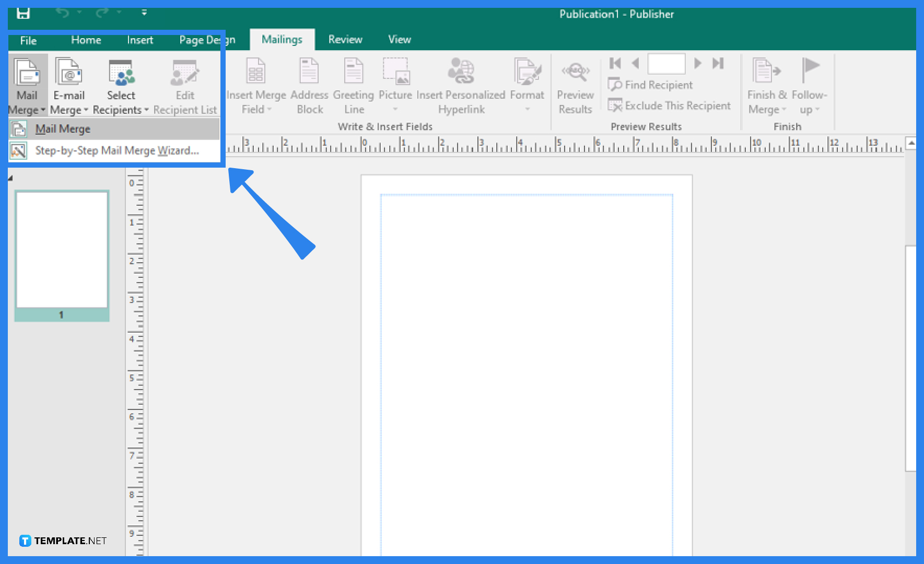
Task: Open Select Recipients
Action: 121,85
